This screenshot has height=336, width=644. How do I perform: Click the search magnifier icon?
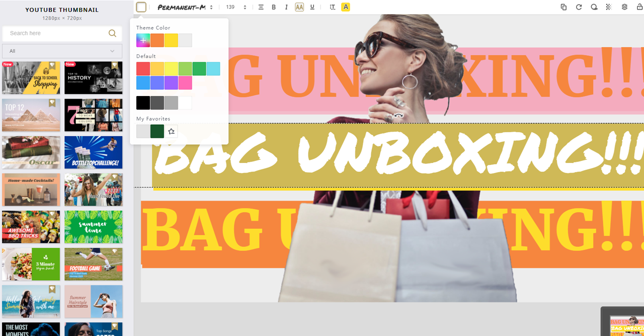[113, 33]
